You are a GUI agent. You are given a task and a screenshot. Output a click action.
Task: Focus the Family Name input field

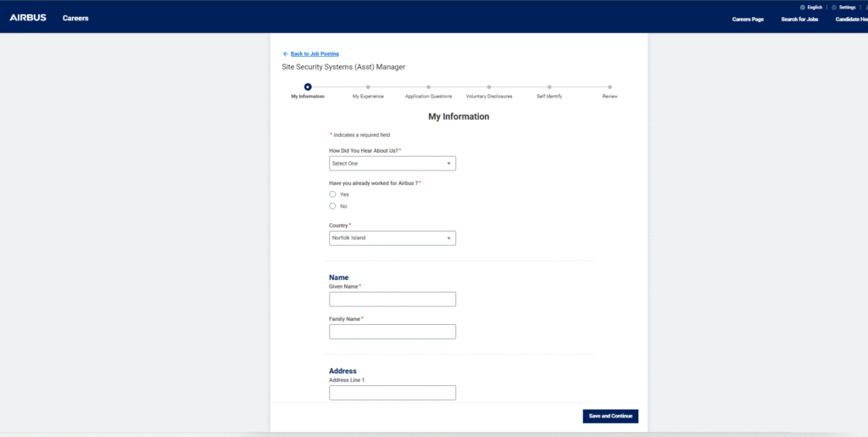click(x=392, y=332)
